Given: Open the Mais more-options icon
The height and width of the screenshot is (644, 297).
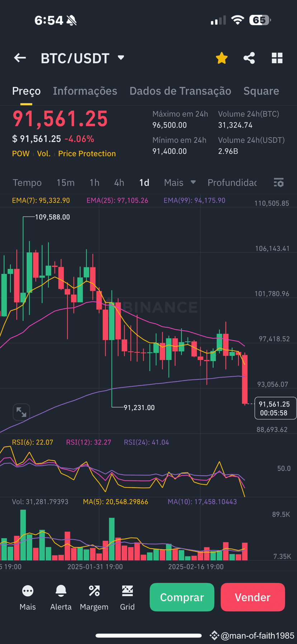Looking at the screenshot, I should [28, 598].
